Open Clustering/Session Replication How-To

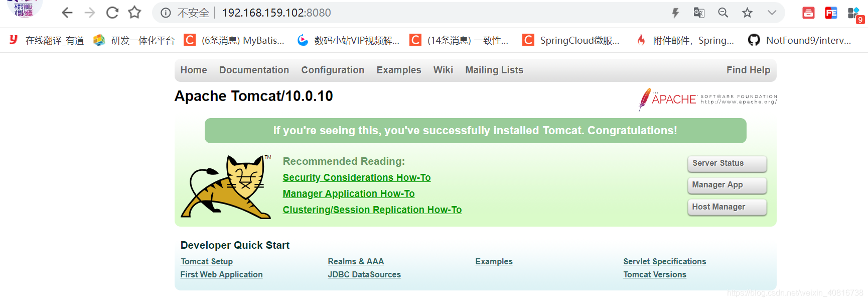(372, 210)
